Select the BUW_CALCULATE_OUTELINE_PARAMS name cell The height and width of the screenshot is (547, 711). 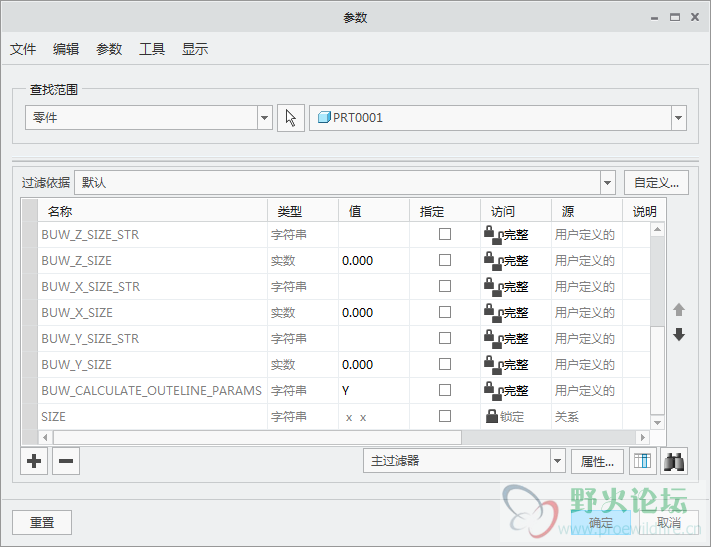(x=151, y=391)
